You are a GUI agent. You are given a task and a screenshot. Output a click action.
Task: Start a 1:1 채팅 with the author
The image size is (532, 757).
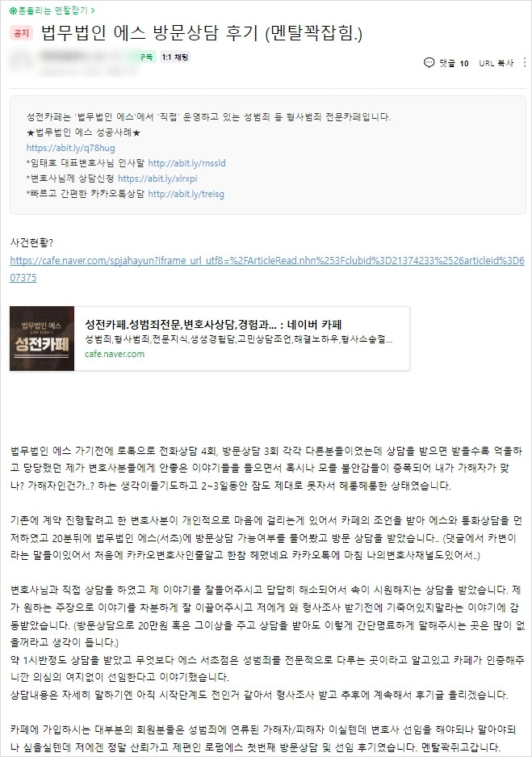(175, 57)
